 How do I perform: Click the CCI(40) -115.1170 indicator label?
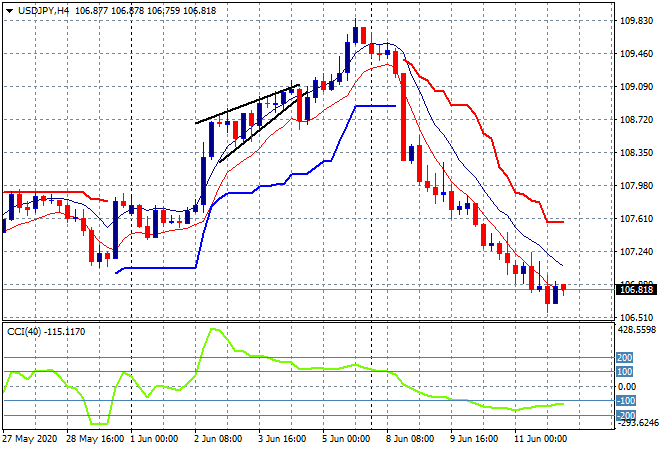click(x=46, y=332)
